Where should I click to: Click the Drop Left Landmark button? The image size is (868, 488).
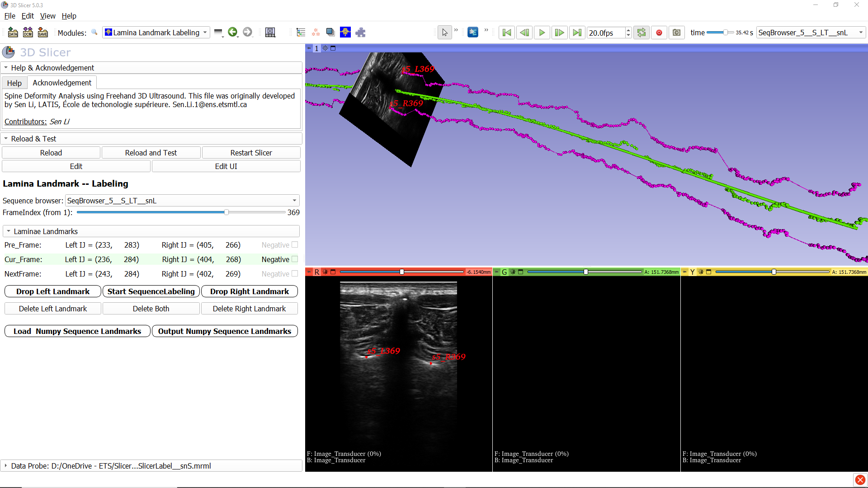tap(53, 291)
